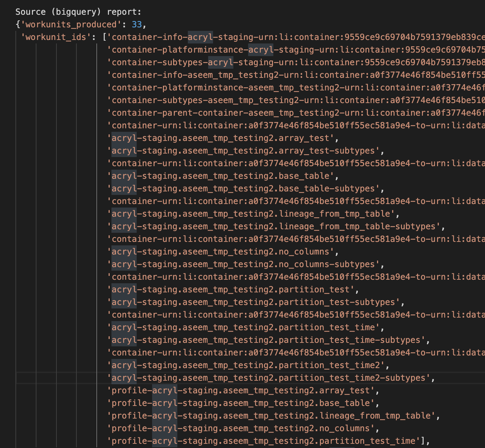Click the number 33 value
Image resolution: width=485 pixels, height=448 pixels.
pyautogui.click(x=137, y=25)
